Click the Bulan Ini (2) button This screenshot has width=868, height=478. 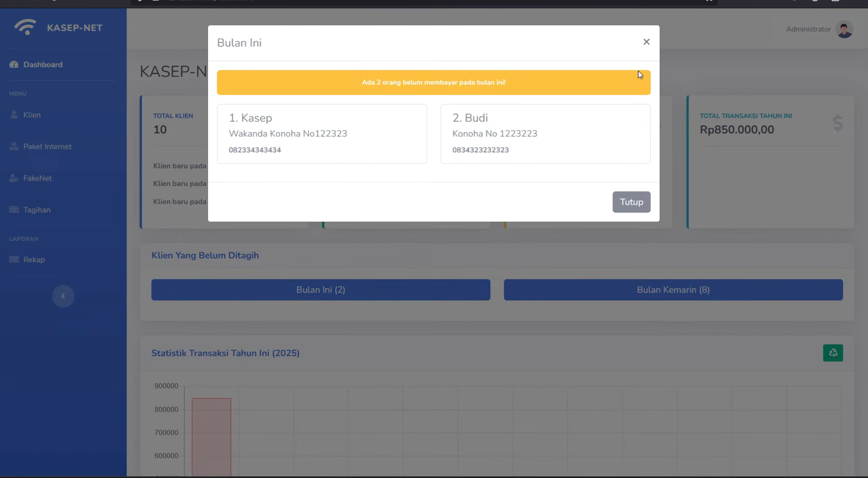pos(321,290)
